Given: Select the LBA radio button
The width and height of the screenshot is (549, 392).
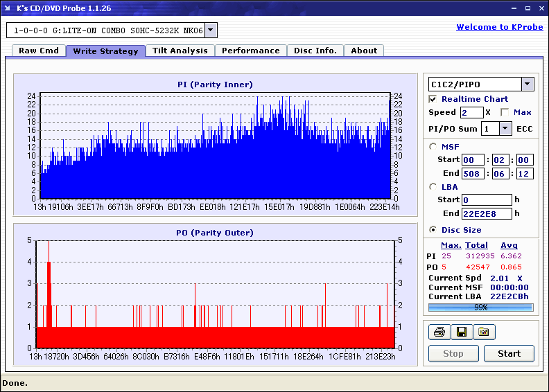Looking at the screenshot, I should (x=433, y=187).
